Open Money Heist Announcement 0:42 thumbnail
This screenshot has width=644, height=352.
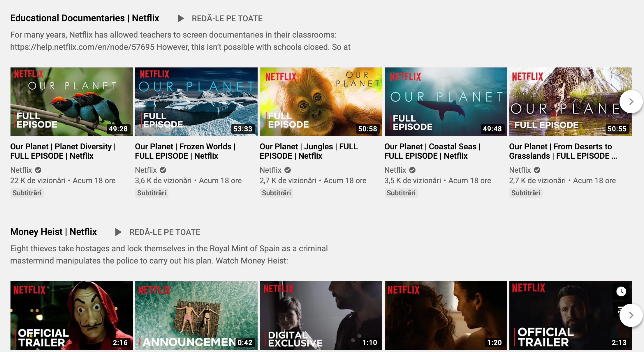[196, 315]
